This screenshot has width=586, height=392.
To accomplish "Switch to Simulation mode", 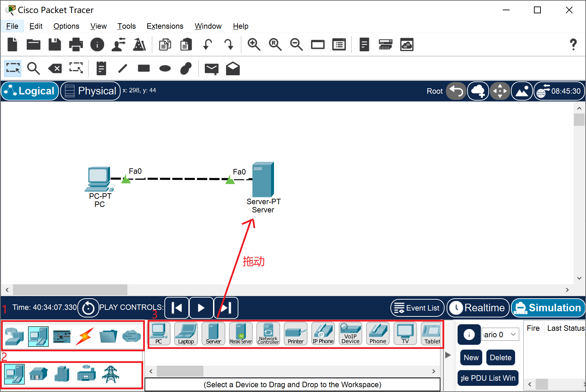I will tap(548, 308).
